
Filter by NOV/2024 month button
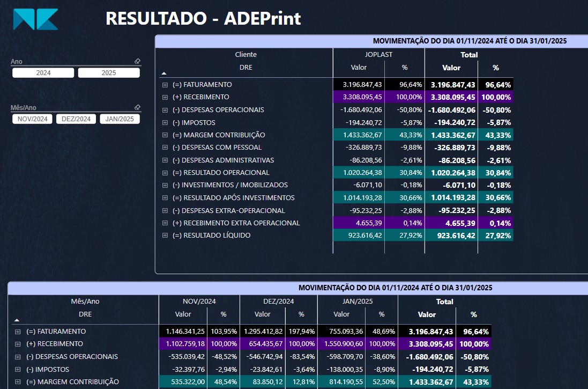click(32, 119)
